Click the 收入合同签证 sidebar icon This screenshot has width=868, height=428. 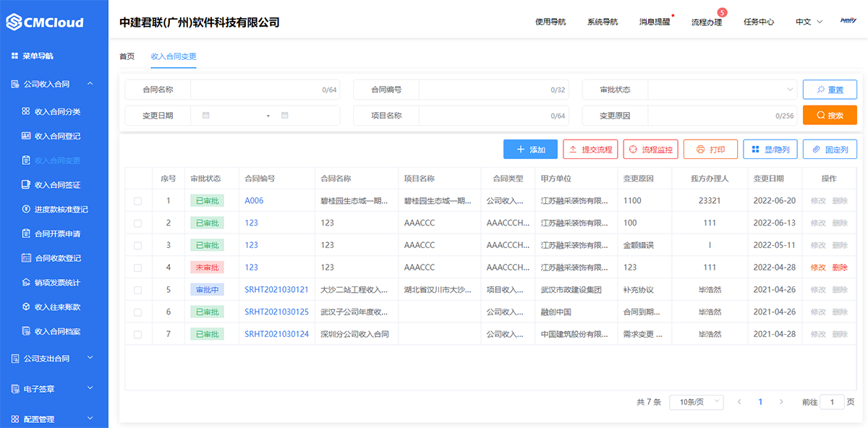point(26,185)
